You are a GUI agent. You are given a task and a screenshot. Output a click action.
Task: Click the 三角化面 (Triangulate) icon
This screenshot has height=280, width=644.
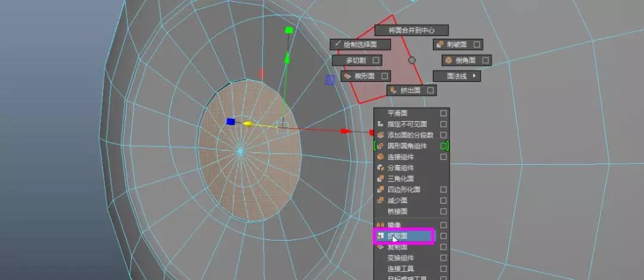tap(380, 179)
